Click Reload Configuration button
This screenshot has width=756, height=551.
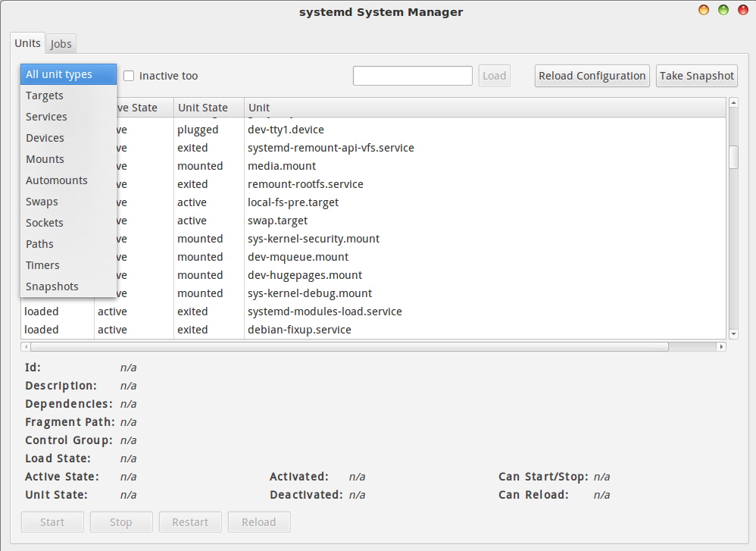[x=592, y=76]
